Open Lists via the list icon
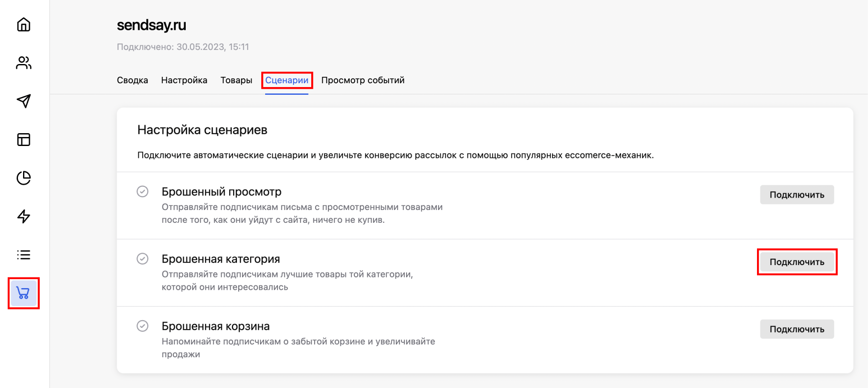Viewport: 868px width, 388px height. coord(23,255)
